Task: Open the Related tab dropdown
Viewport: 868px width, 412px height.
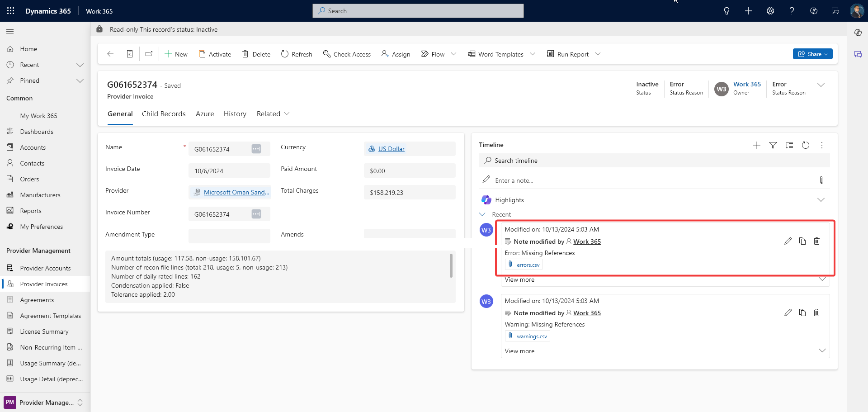Action: pyautogui.click(x=273, y=114)
